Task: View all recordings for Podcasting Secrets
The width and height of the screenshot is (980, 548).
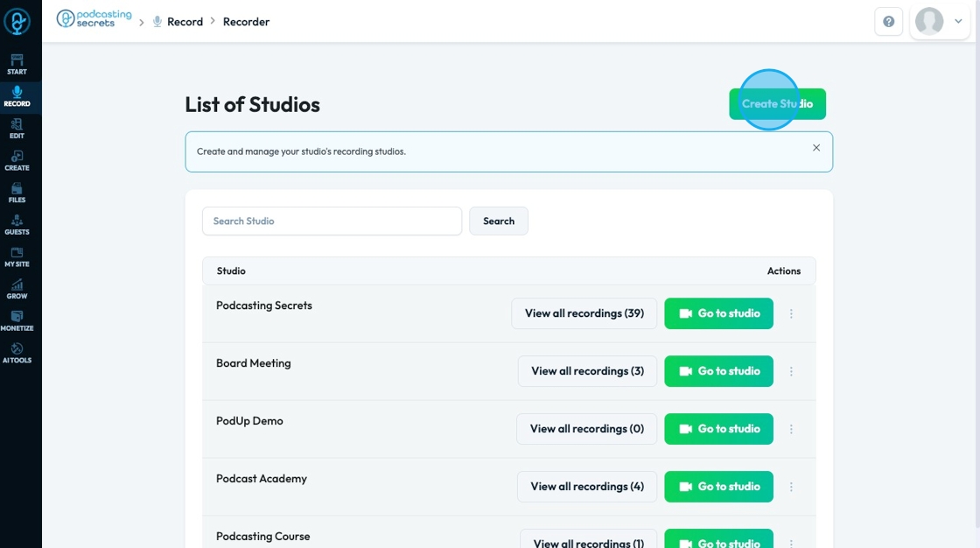Action: coord(584,313)
